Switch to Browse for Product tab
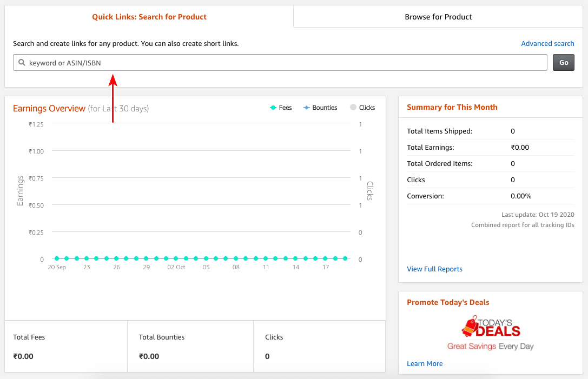 (x=438, y=17)
